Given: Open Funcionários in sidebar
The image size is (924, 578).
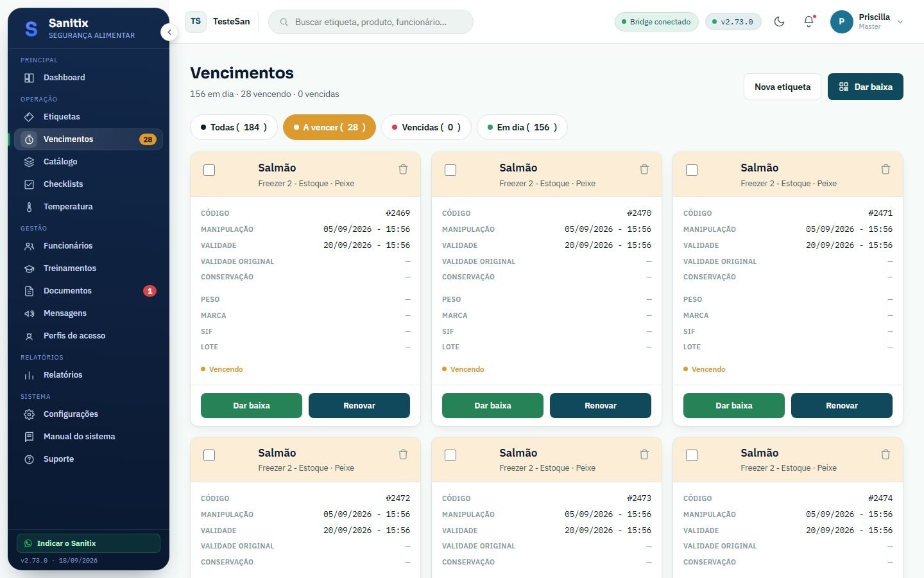Looking at the screenshot, I should point(89,246).
